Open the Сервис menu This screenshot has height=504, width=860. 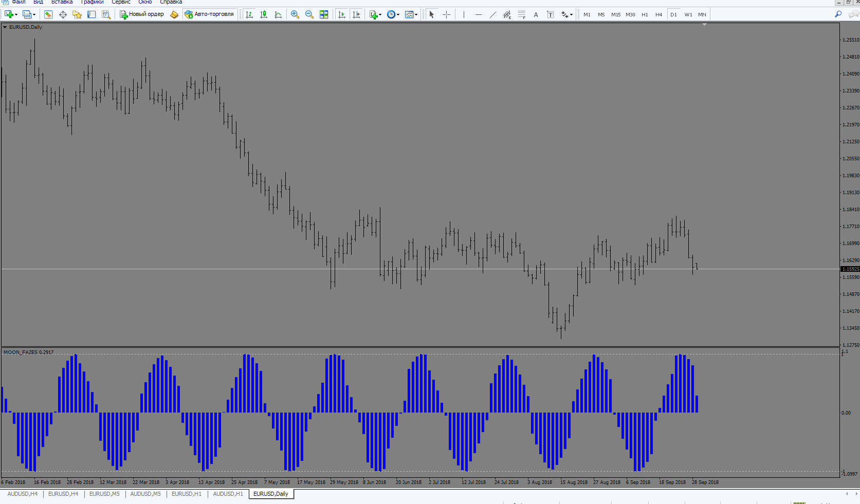[121, 2]
